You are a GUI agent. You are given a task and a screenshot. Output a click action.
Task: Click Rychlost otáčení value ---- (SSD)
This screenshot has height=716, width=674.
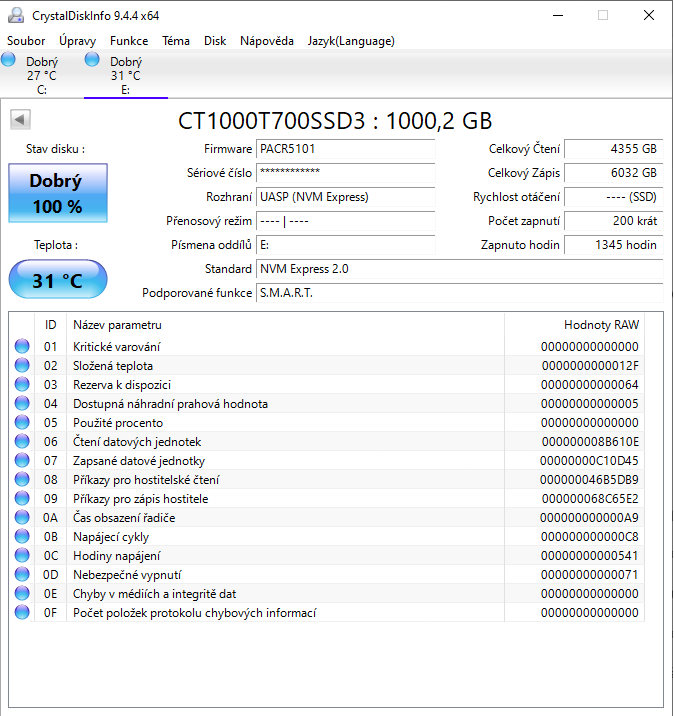coord(614,197)
